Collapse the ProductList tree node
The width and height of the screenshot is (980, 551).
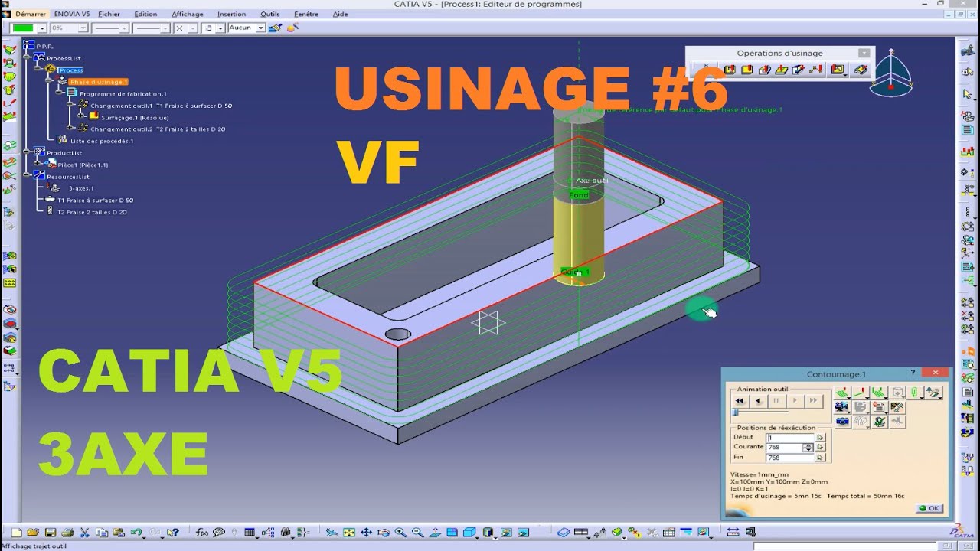pos(26,152)
